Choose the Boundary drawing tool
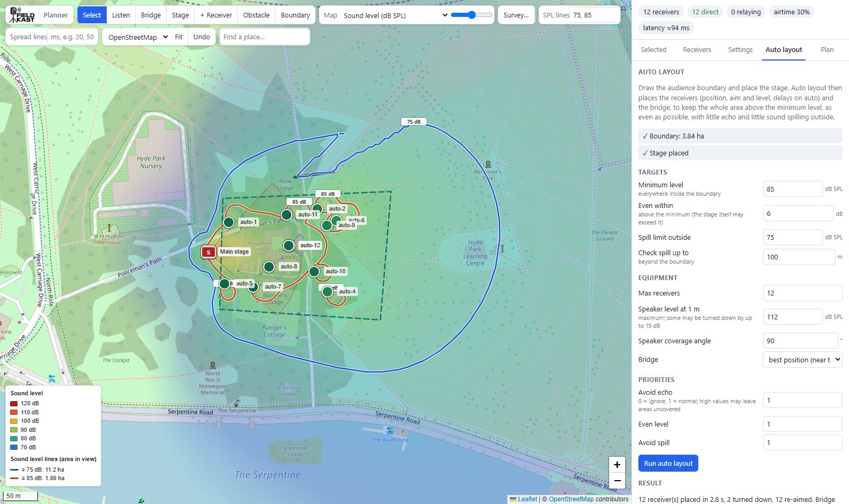The image size is (849, 504). (x=295, y=15)
